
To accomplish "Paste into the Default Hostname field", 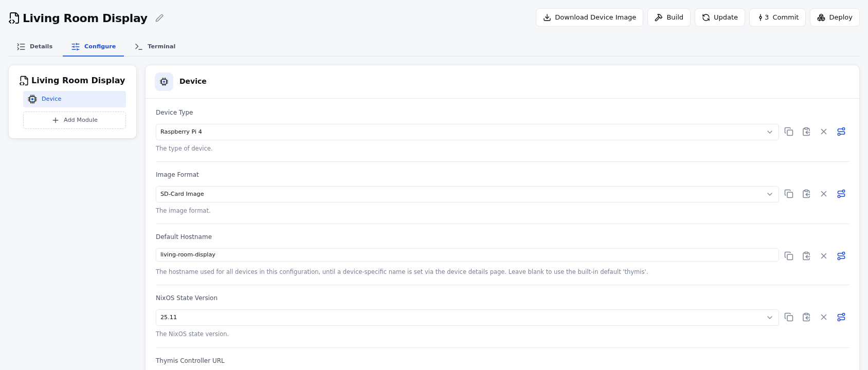I will tap(806, 256).
